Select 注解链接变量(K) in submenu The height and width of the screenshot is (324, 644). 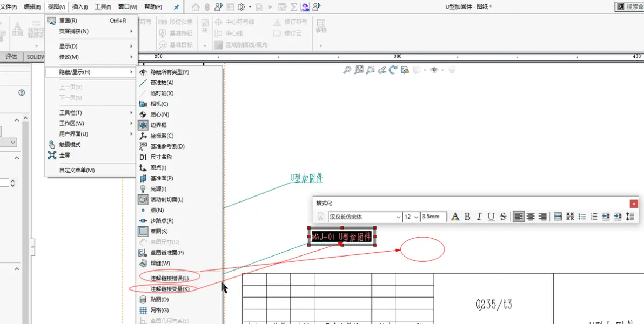point(179,289)
